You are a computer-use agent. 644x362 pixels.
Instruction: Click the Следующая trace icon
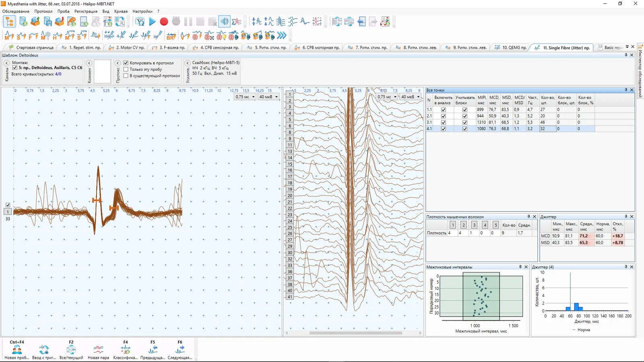click(180, 350)
